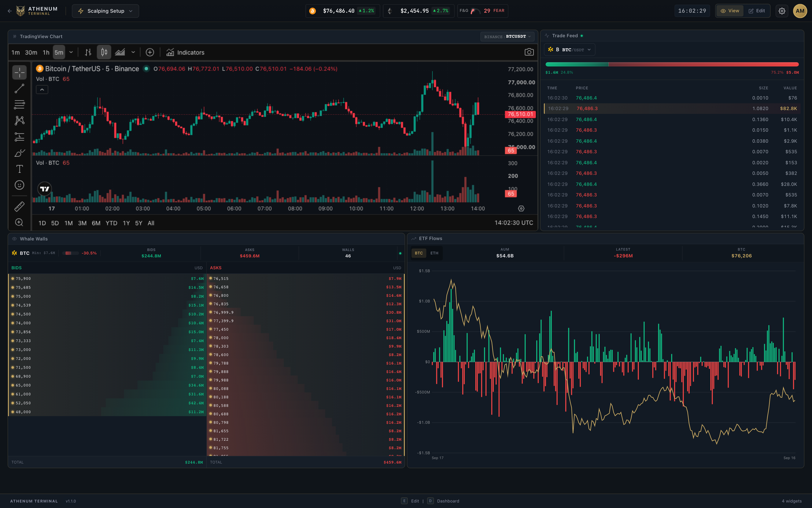Collapse the chart legend arrow

pos(42,90)
